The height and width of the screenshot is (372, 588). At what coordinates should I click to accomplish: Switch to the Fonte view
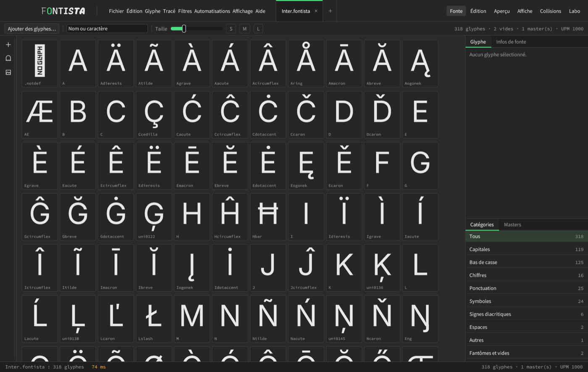456,11
